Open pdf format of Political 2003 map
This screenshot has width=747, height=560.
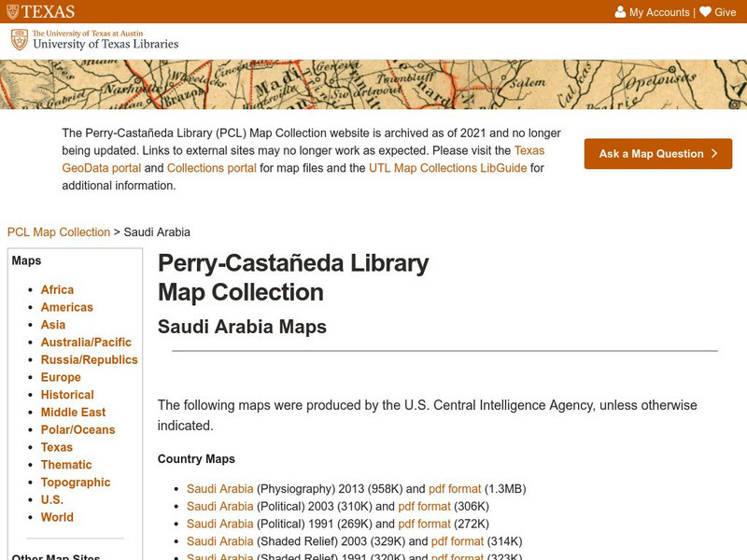click(x=424, y=507)
